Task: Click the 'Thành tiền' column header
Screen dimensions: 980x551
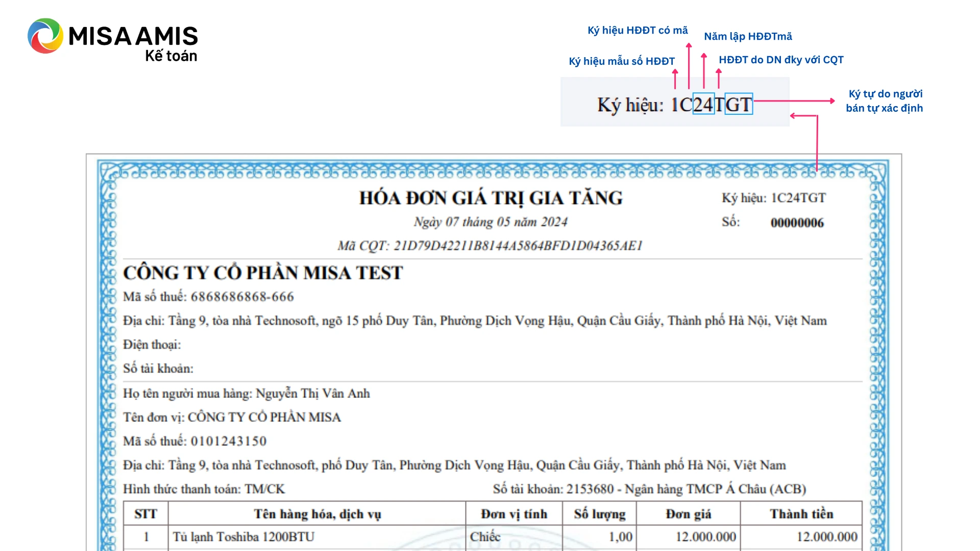Action: (x=801, y=514)
